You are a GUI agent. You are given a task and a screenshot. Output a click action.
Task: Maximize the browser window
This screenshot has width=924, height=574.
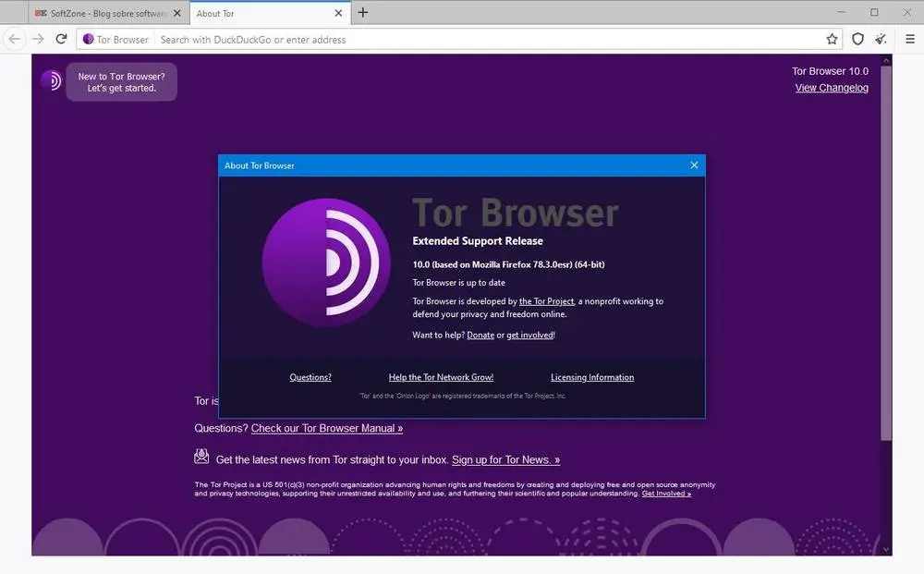pyautogui.click(x=874, y=12)
